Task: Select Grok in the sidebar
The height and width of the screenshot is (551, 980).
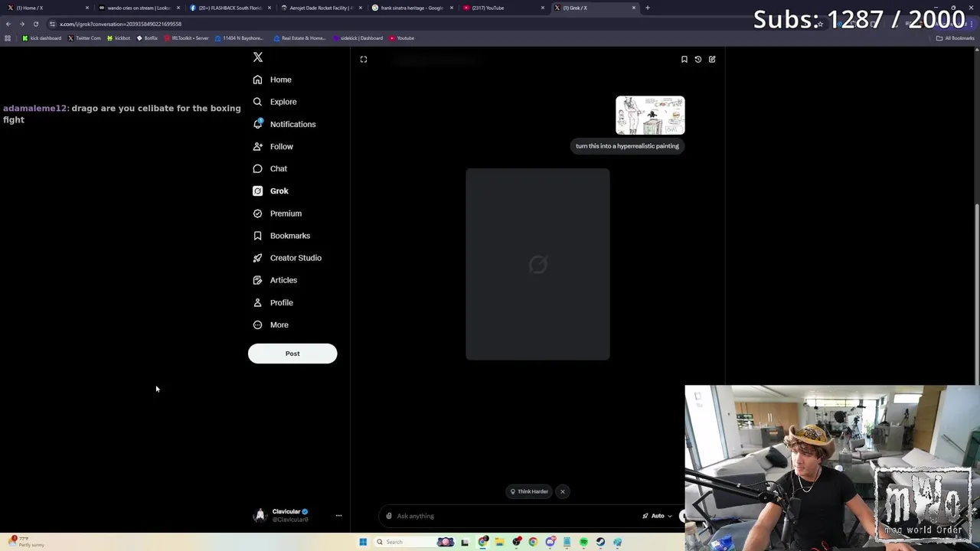Action: tap(270, 191)
